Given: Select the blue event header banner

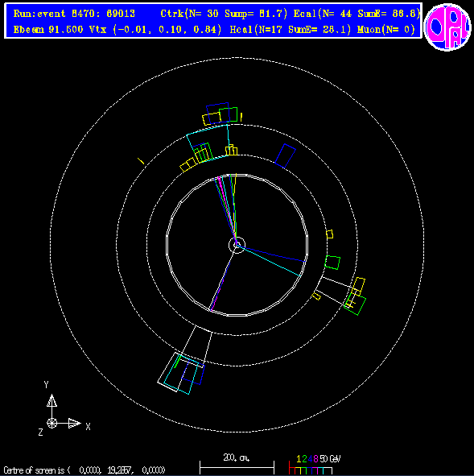Looking at the screenshot, I should coord(213,21).
